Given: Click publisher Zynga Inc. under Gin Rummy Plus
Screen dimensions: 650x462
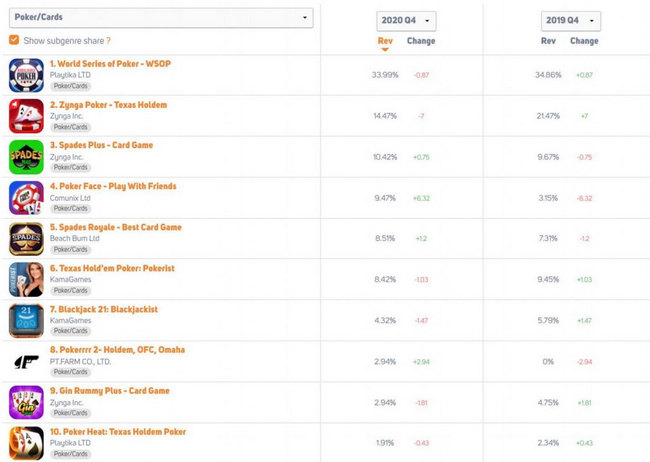Looking at the screenshot, I should pyautogui.click(x=66, y=402).
